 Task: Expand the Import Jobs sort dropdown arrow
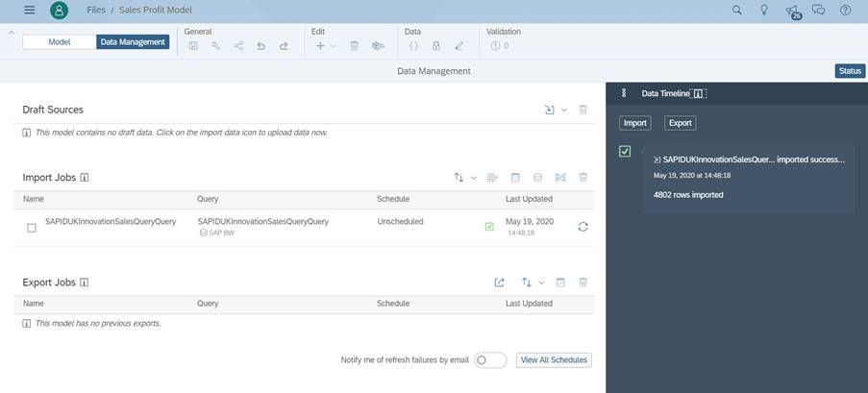pos(474,178)
